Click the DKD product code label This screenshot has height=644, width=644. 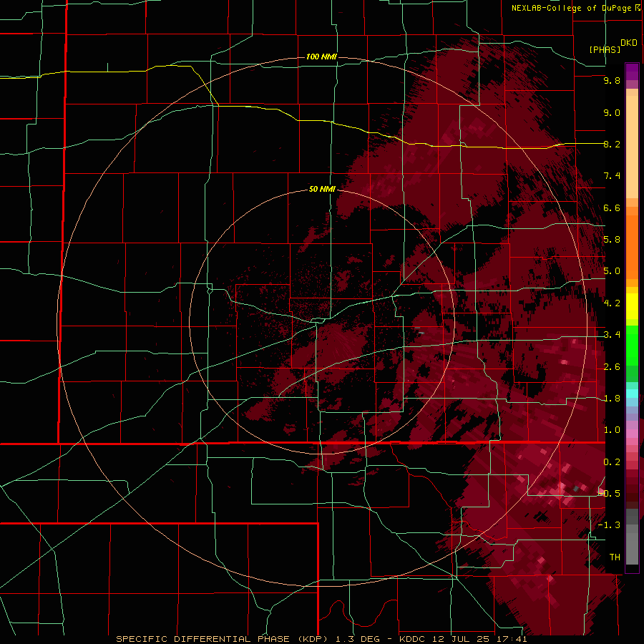pos(628,43)
